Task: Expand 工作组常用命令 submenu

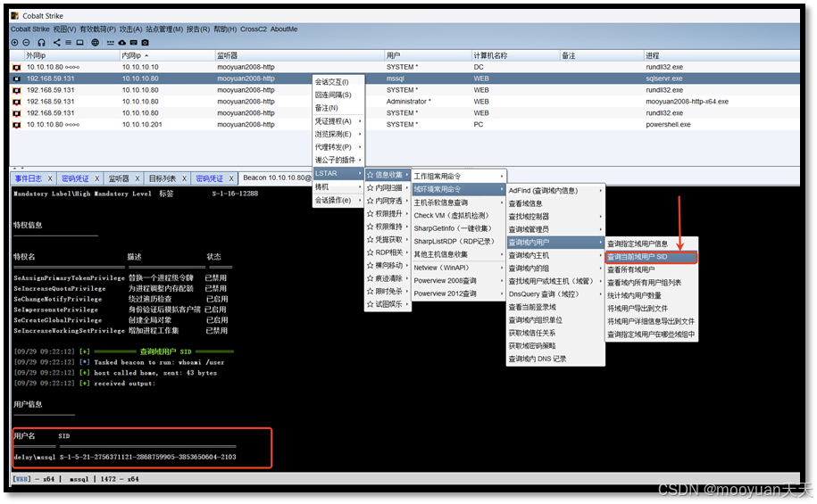Action: point(459,177)
